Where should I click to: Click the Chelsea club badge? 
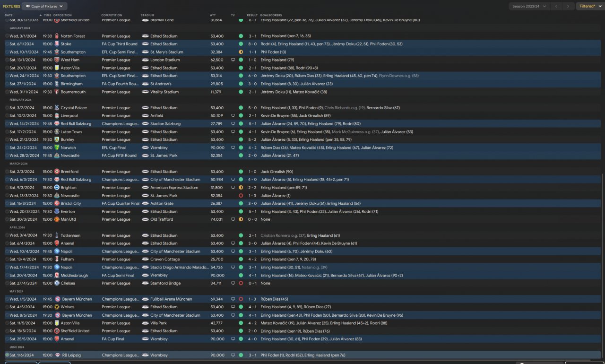point(57,283)
